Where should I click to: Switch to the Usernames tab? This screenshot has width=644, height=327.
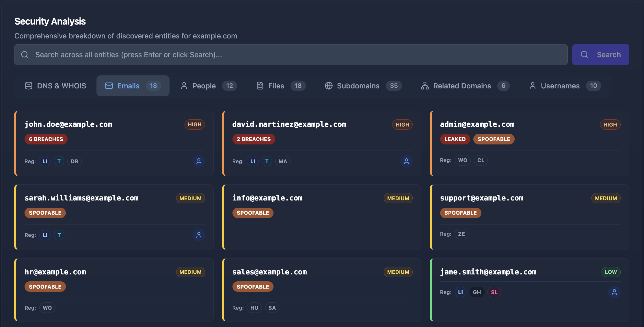tap(560, 86)
